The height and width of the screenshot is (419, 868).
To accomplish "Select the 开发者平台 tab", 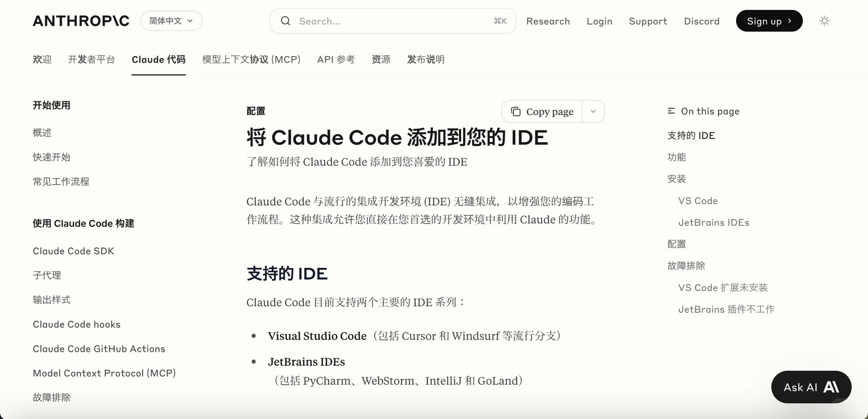I will tap(91, 59).
